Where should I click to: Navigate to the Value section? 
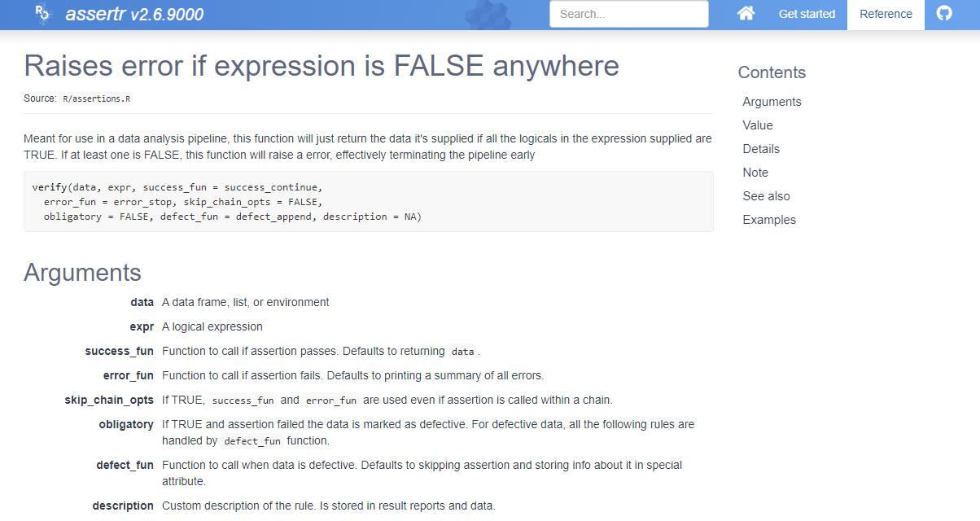click(x=757, y=125)
